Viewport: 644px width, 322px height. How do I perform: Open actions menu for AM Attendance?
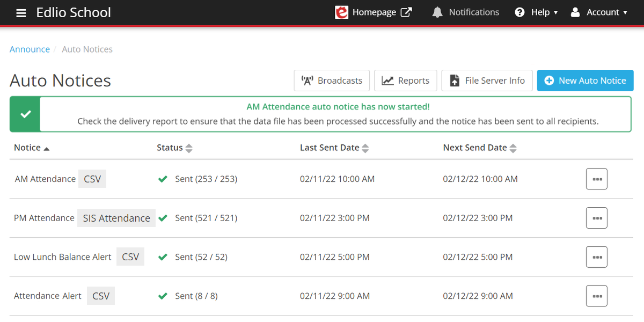[x=597, y=179]
